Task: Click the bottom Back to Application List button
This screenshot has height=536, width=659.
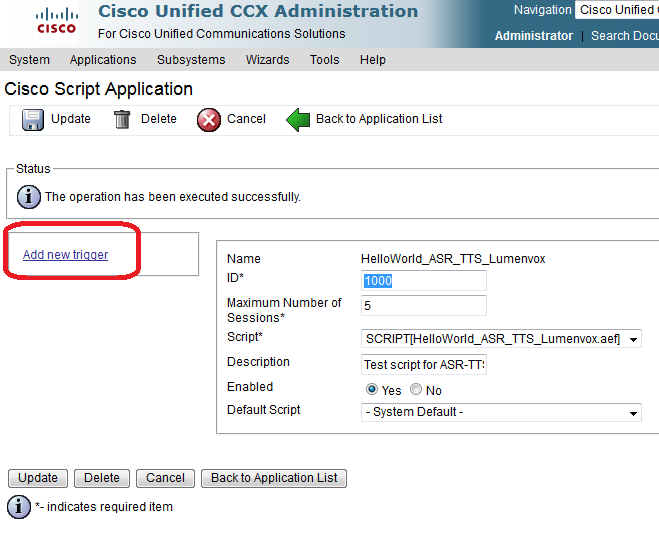Action: click(274, 478)
